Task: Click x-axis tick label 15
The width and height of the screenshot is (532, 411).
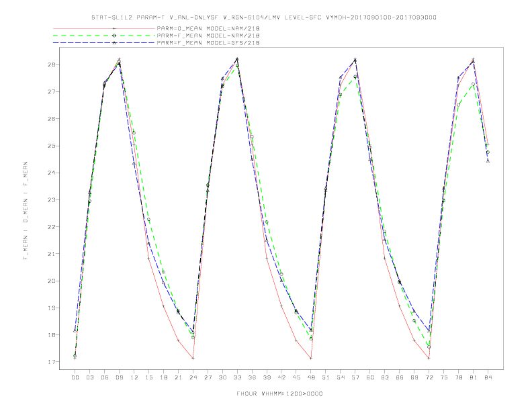Action: point(148,377)
